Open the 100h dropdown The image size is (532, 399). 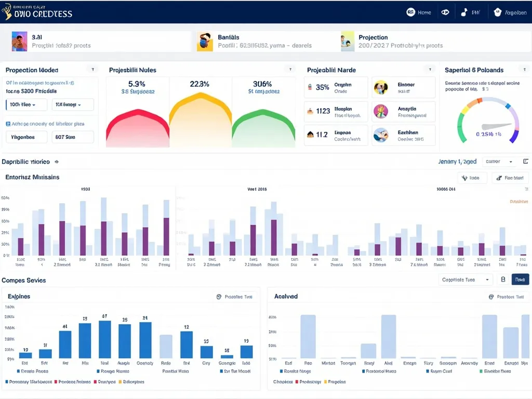tap(26, 104)
